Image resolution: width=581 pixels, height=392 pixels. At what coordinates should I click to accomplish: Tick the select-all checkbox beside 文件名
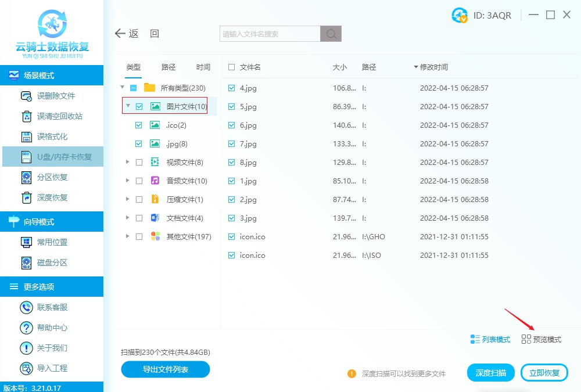coord(232,67)
